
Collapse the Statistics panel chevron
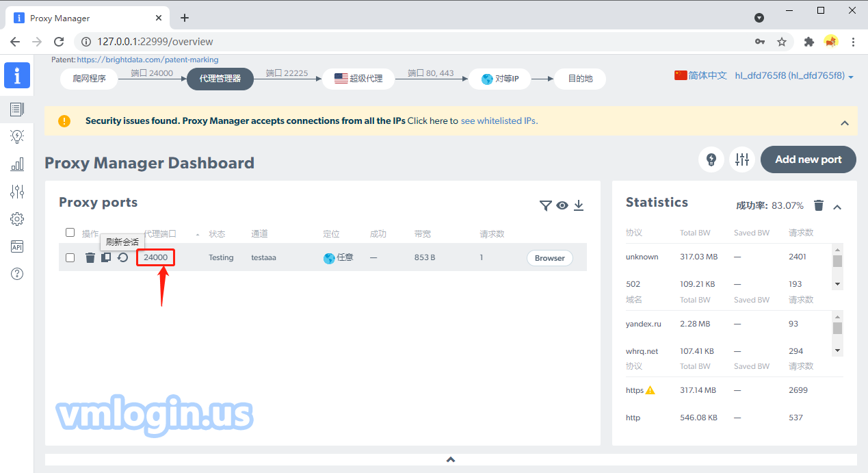pyautogui.click(x=837, y=207)
